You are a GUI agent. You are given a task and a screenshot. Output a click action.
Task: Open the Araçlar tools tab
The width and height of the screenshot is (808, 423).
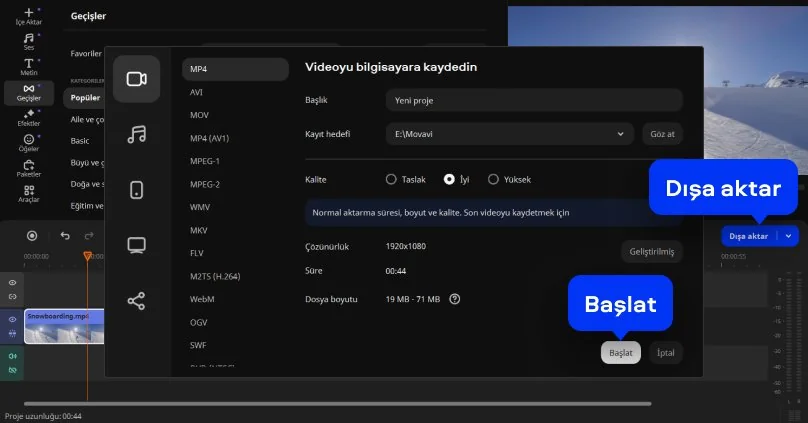29,193
